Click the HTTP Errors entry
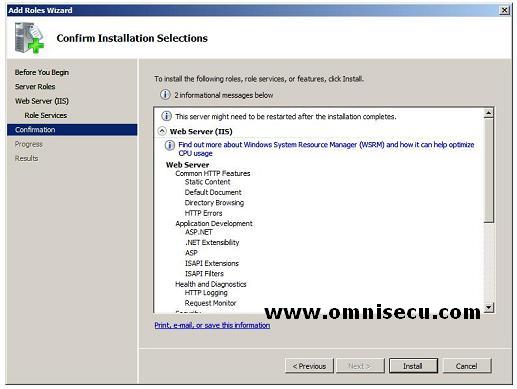The image size is (517, 389). pos(203,213)
